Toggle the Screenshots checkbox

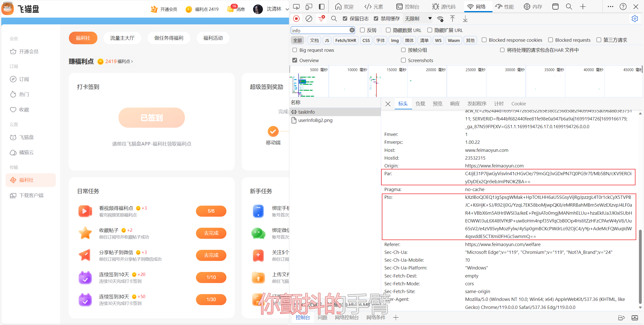(403, 60)
